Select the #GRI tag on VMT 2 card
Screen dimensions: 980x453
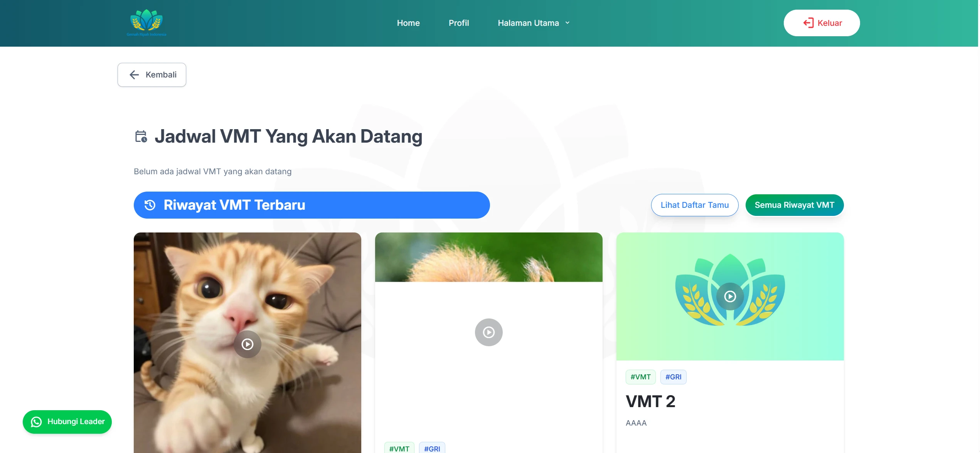point(673,377)
